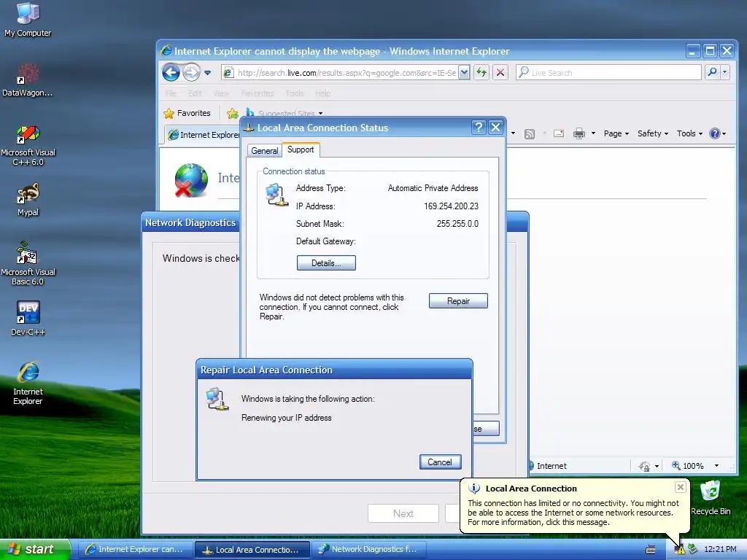
Task: Switch to Network Diagnostics taskbar button
Action: point(368,549)
